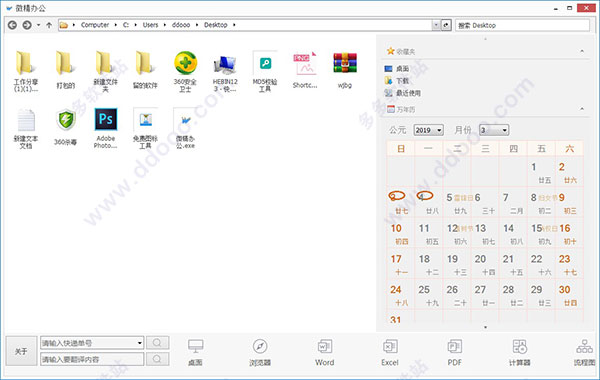The height and width of the screenshot is (380, 600).
Task: Click the Computer breadcrumb segment
Action: tap(95, 25)
